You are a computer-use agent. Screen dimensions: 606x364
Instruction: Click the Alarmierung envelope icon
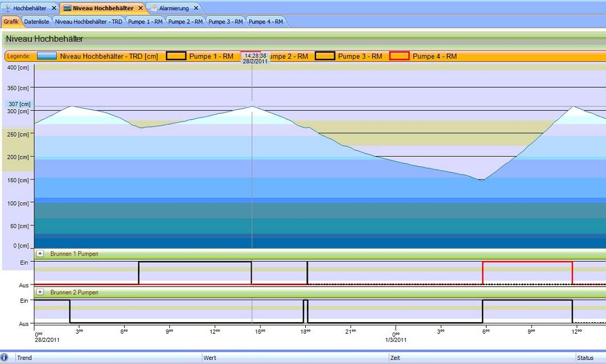point(154,8)
